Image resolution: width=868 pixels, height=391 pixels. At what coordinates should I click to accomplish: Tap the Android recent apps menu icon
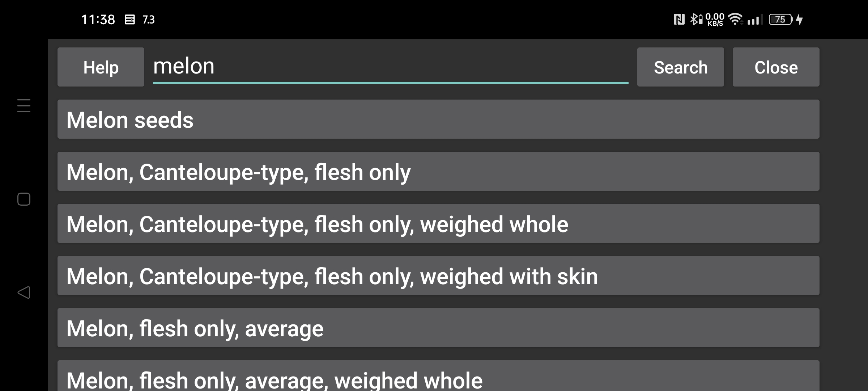point(24,106)
